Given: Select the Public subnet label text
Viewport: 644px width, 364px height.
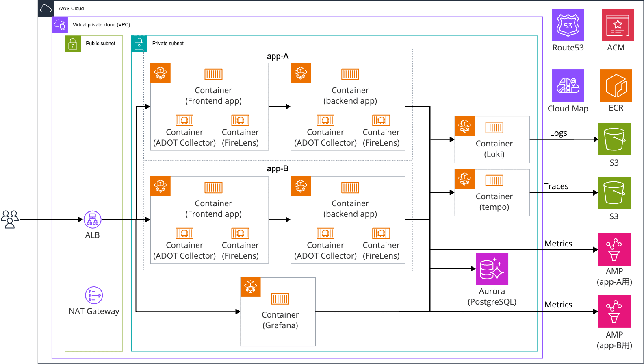Looking at the screenshot, I should 100,44.
